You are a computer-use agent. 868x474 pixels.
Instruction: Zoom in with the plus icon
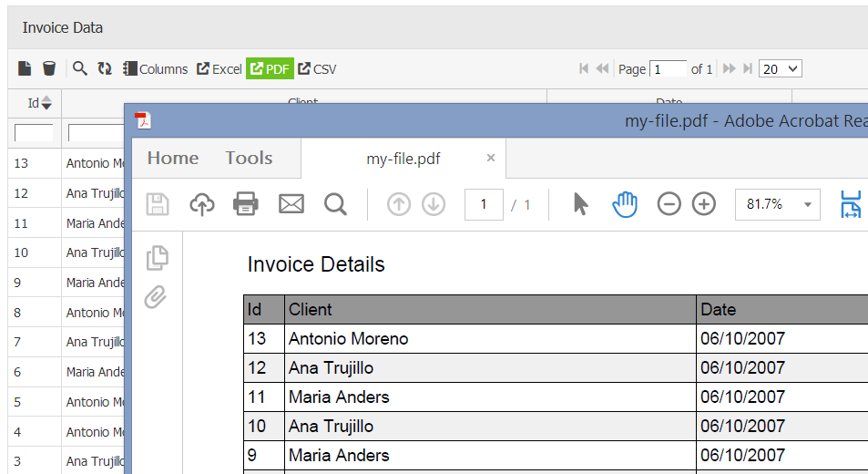[x=703, y=204]
